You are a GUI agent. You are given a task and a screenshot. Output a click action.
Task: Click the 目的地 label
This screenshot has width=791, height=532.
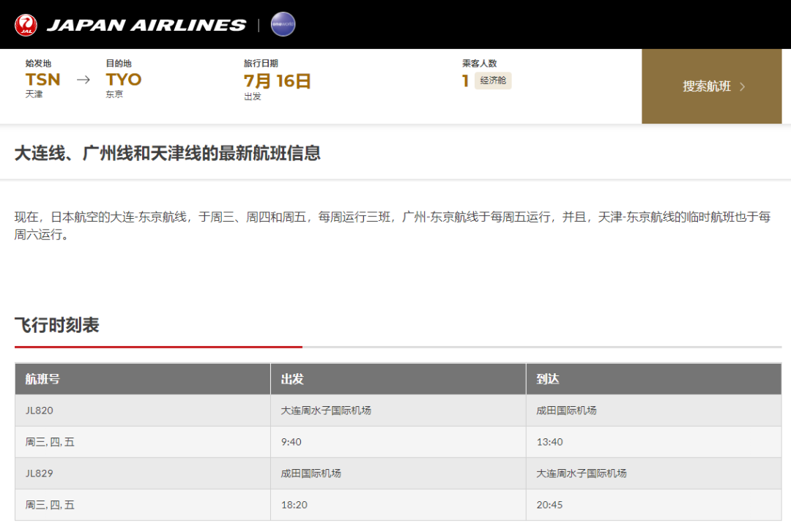[x=119, y=63]
